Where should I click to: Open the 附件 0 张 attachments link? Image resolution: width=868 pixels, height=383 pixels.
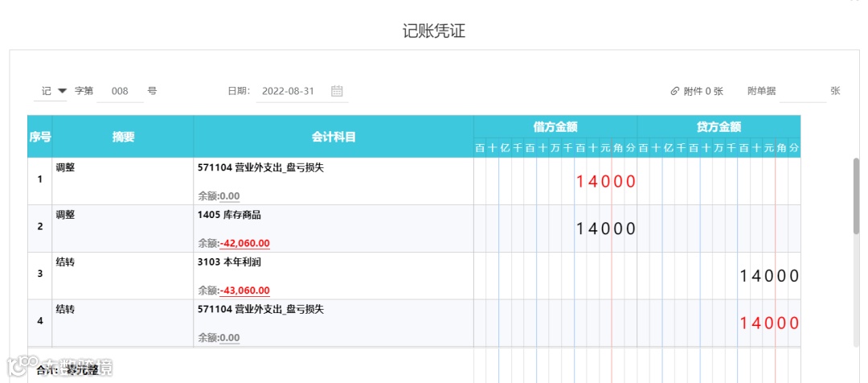tap(703, 92)
